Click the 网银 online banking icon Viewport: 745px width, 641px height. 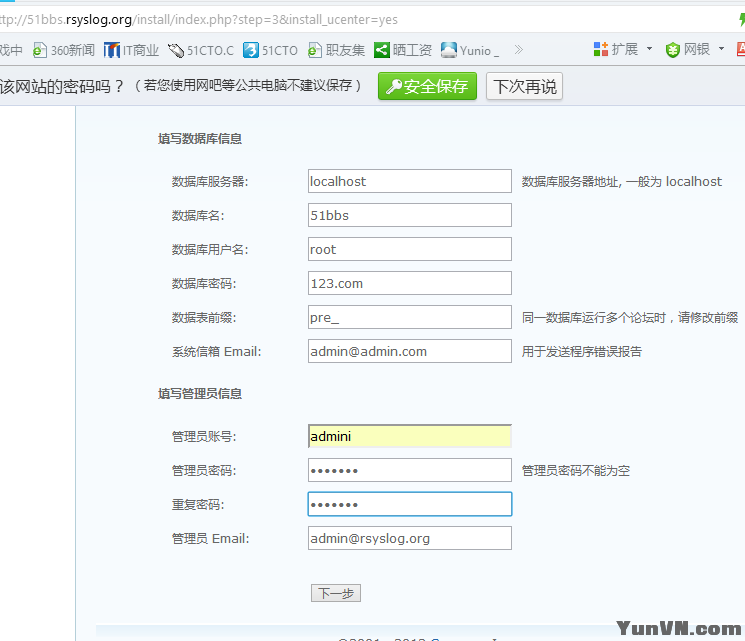pyautogui.click(x=672, y=49)
